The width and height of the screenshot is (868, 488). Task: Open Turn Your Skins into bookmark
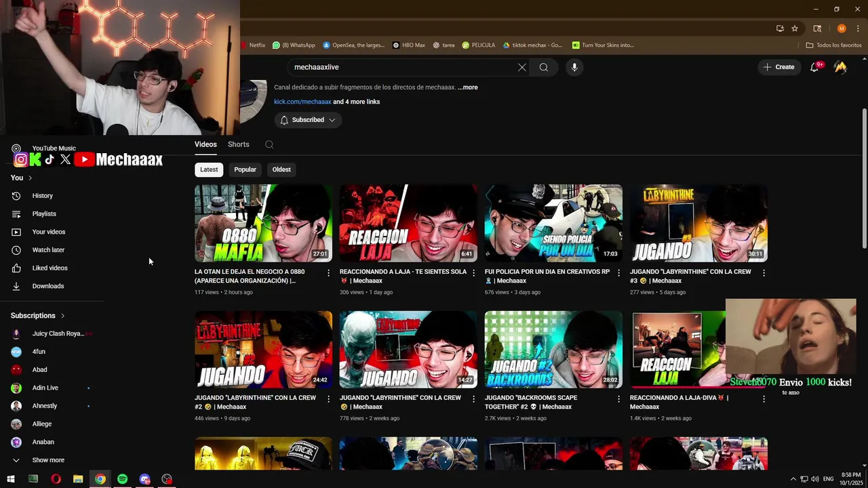(x=603, y=45)
